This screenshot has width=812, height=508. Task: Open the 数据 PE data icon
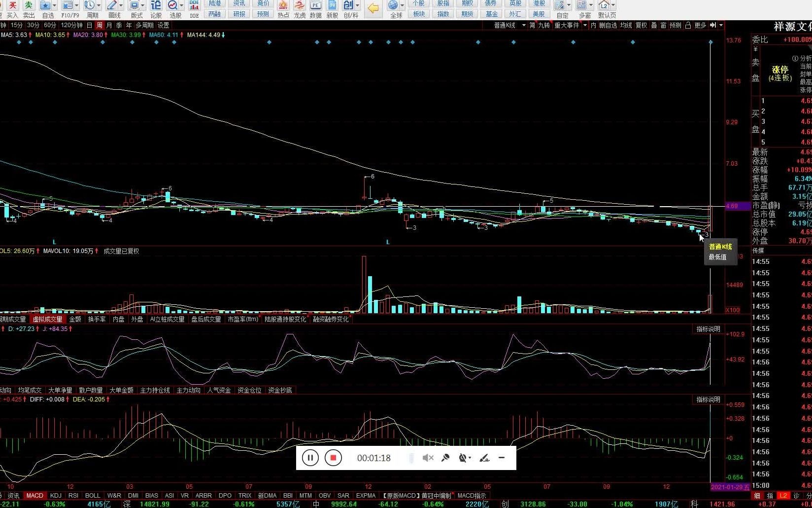[x=316, y=5]
